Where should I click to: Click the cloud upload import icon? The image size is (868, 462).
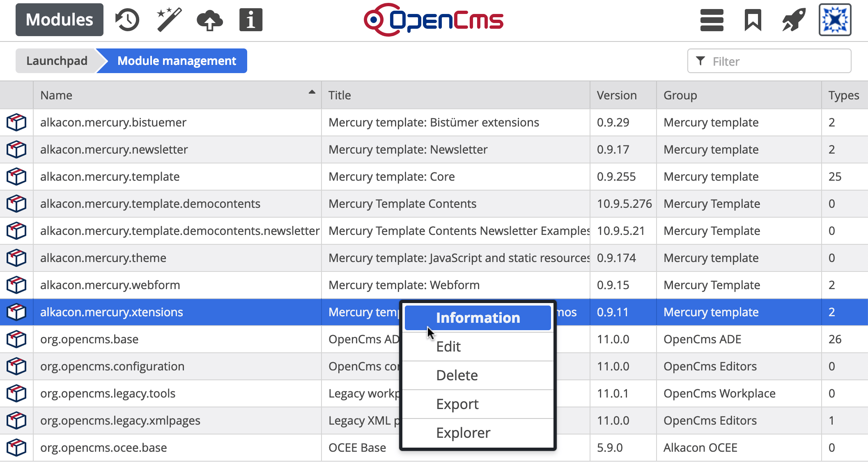pos(210,20)
